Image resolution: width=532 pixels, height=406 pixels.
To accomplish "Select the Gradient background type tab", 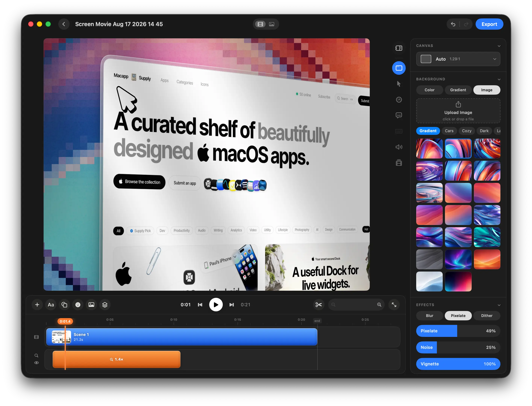I will (x=458, y=90).
